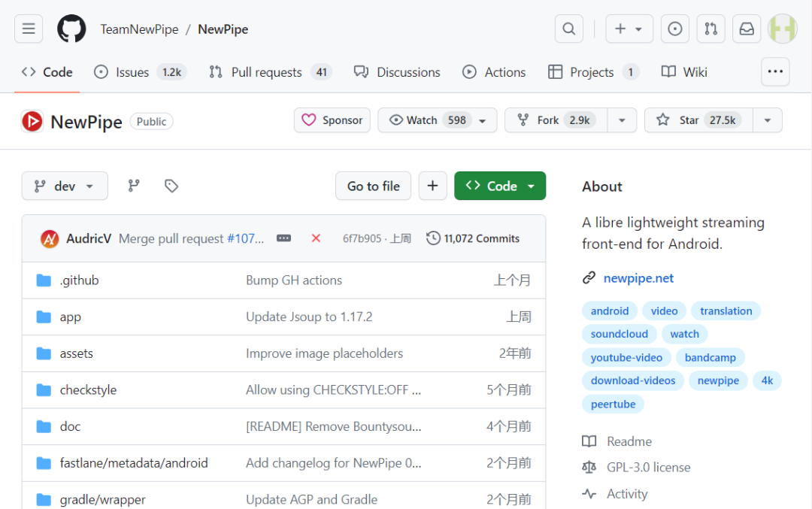Open the assets folder

pos(76,353)
